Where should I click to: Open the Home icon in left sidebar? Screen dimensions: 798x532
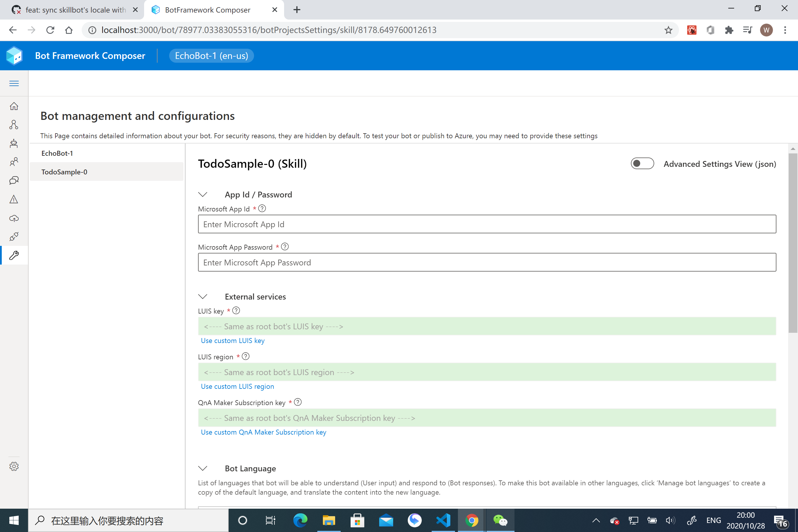(x=14, y=106)
